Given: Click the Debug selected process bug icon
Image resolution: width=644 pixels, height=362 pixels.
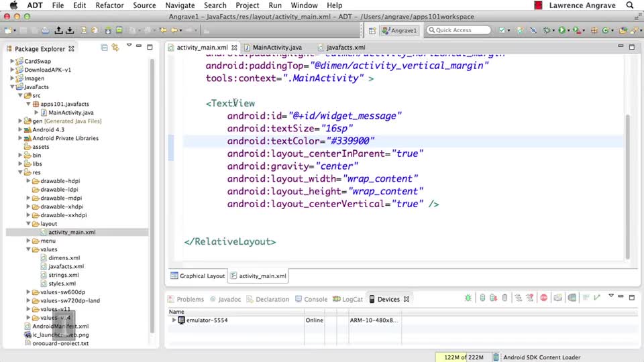Looking at the screenshot, I should click(468, 298).
